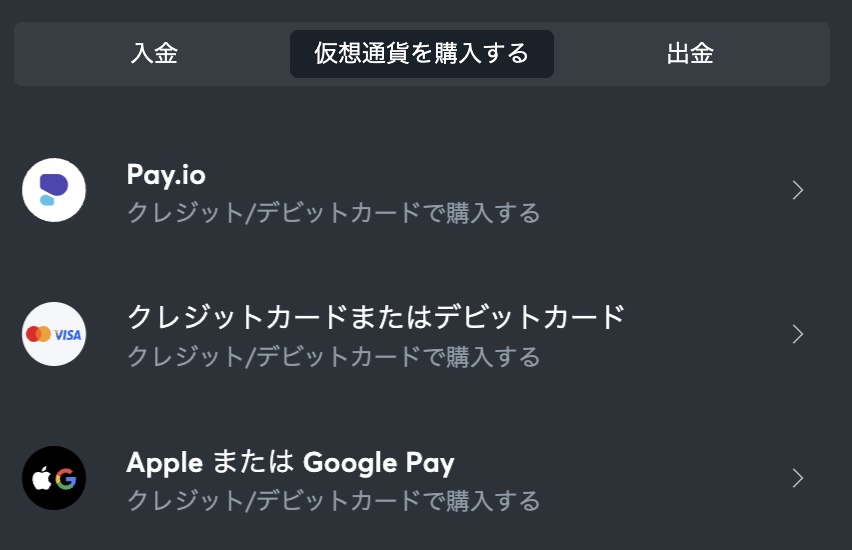
Task: Select the 仮想通貨を購入する tab
Action: (x=422, y=54)
